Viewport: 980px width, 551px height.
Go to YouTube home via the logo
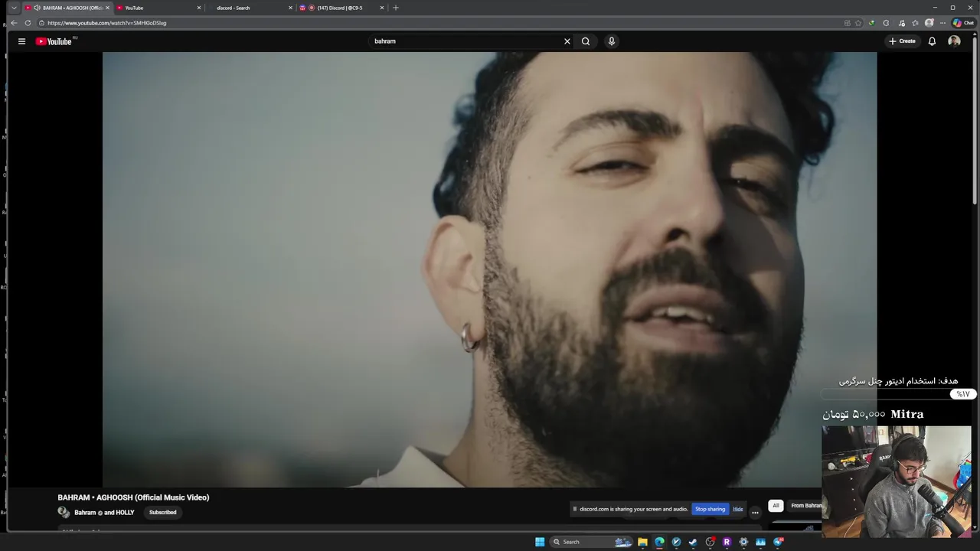click(x=54, y=41)
